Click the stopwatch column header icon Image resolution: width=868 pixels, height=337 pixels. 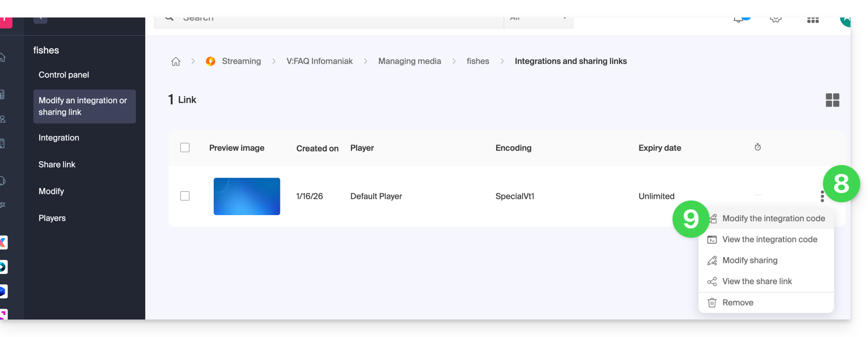pos(758,148)
